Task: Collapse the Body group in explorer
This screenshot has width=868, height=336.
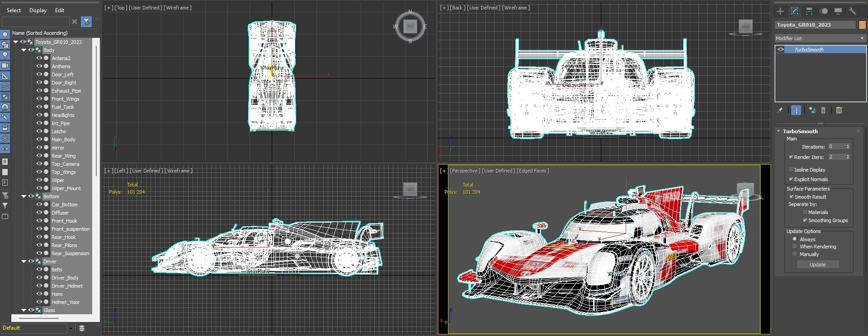Action: (x=24, y=50)
